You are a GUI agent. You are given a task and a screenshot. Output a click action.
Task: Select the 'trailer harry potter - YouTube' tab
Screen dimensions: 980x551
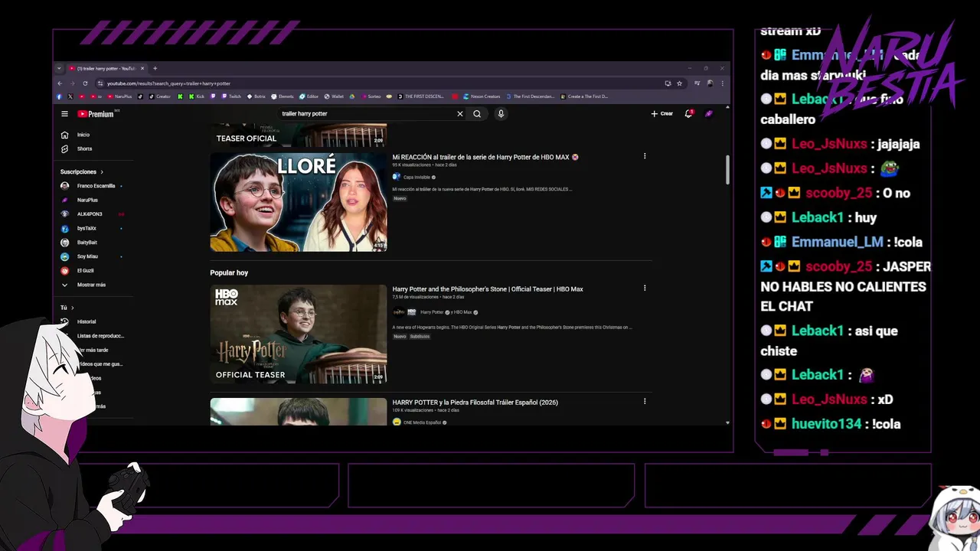(107, 68)
